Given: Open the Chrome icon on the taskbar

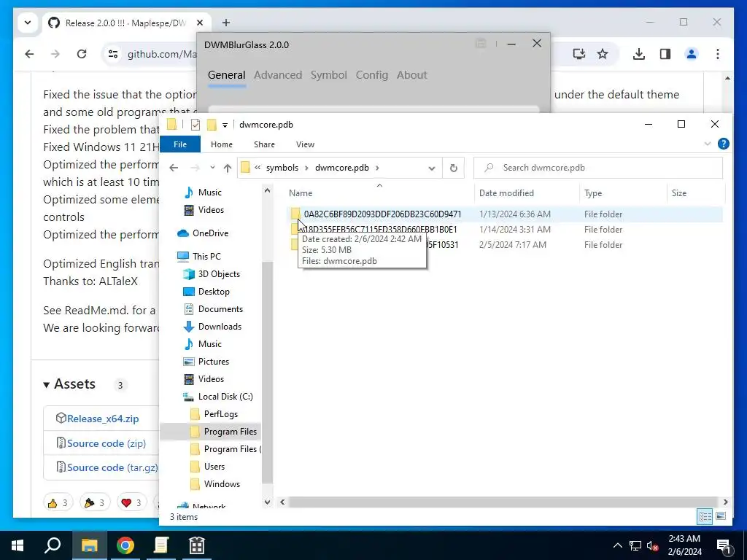Looking at the screenshot, I should [125, 545].
